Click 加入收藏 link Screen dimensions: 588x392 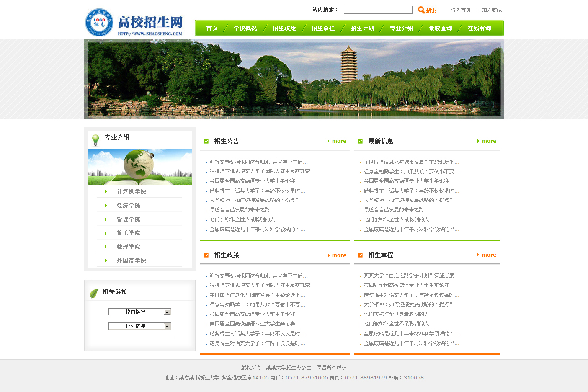tap(492, 10)
